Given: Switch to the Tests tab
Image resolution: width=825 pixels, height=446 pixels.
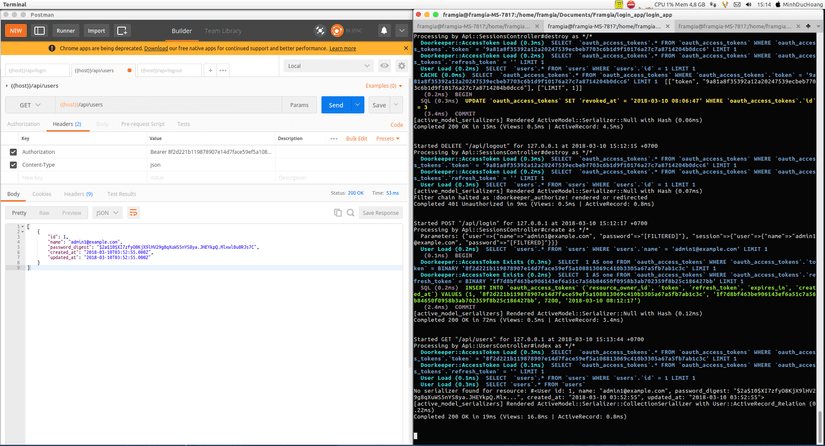Looking at the screenshot, I should point(184,124).
